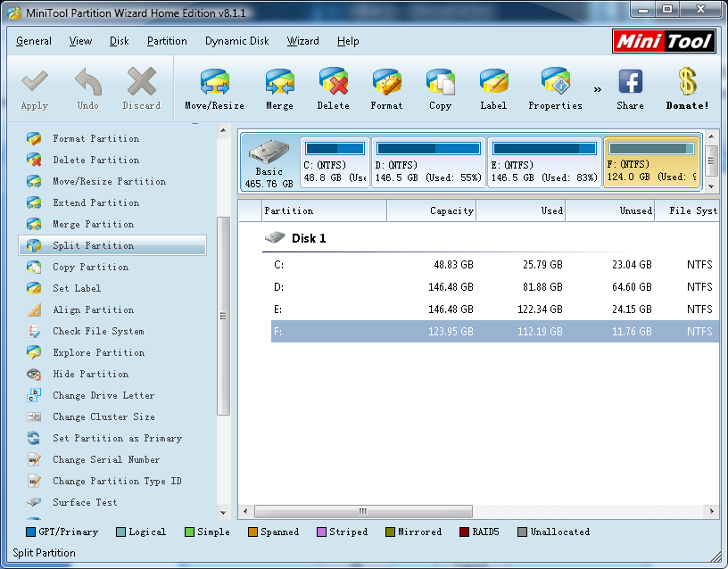Click the Change Serial Number icon
The height and width of the screenshot is (569, 728).
coord(34,459)
